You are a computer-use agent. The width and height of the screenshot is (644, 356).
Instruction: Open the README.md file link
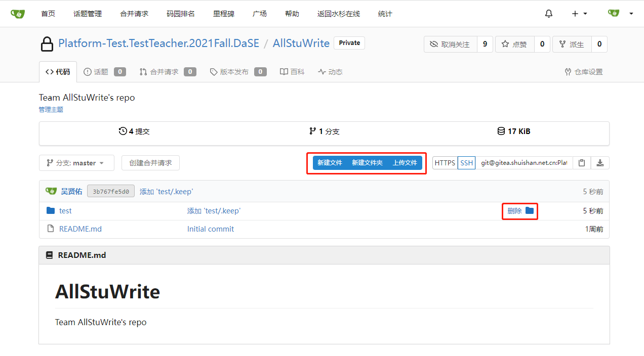click(x=80, y=229)
